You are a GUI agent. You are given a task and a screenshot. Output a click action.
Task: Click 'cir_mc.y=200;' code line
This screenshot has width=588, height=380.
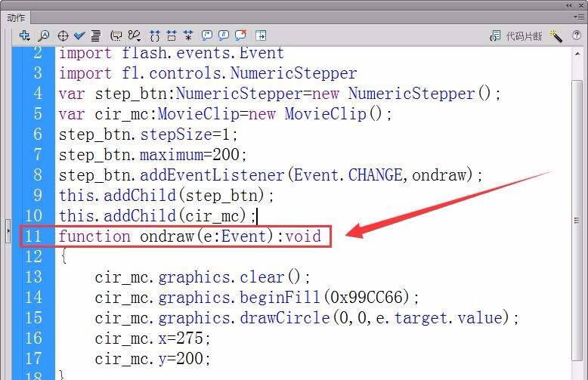point(153,359)
